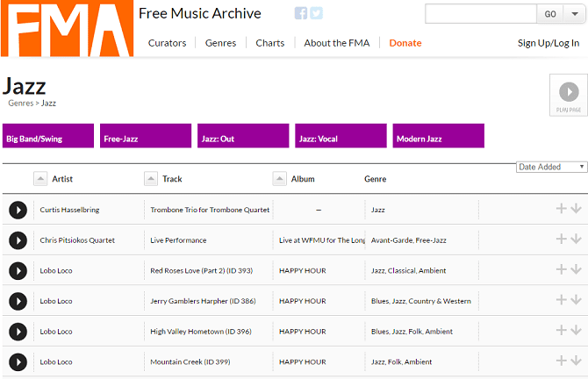Download the Live Performance track

click(x=576, y=239)
